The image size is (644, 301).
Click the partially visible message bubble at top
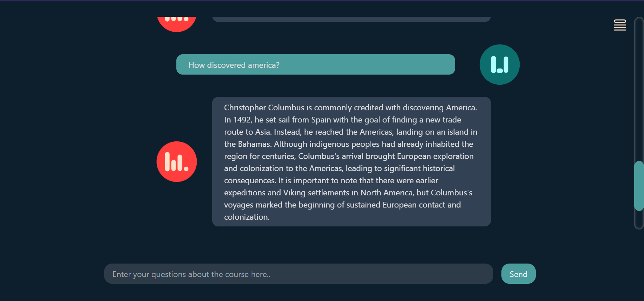point(351,19)
